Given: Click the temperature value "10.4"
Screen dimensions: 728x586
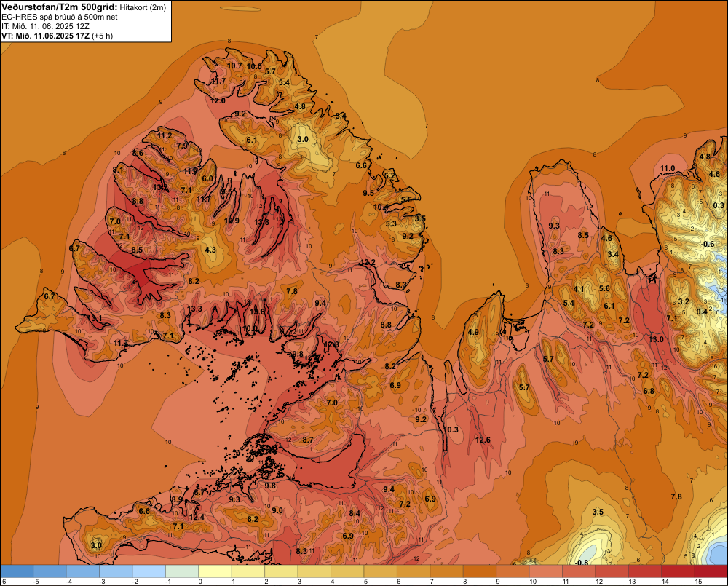Looking at the screenshot, I should 381,207.
